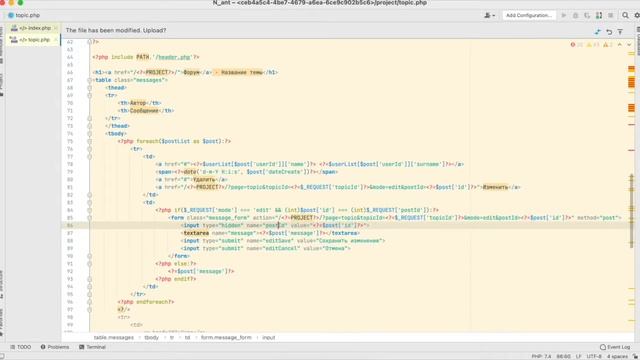Click the Run play icon
The width and height of the screenshot is (640, 360).
point(564,15)
